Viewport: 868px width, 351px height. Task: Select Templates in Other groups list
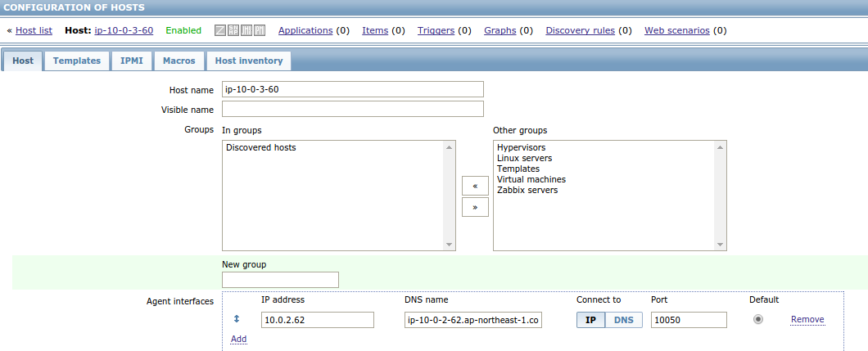click(x=518, y=169)
